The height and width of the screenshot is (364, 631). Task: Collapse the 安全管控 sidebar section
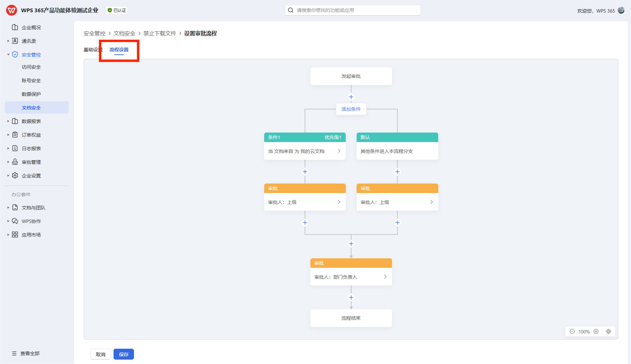coord(8,55)
